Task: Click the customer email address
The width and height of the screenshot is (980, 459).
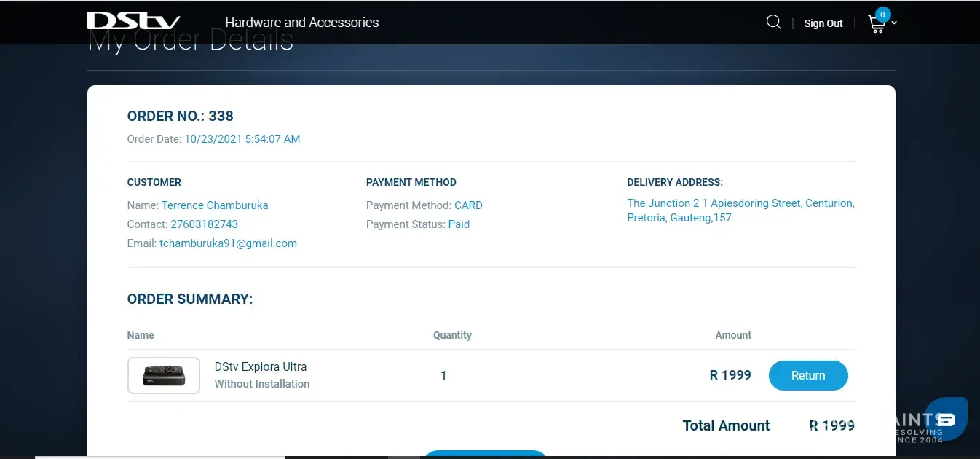Action: coord(228,243)
